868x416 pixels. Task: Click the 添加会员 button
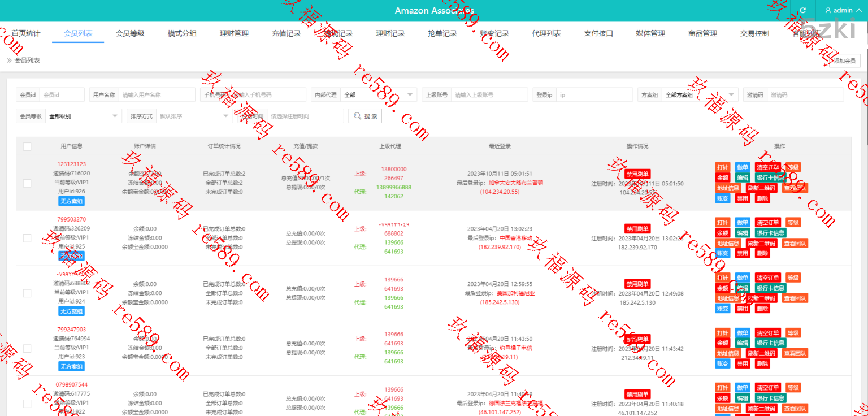(x=844, y=61)
